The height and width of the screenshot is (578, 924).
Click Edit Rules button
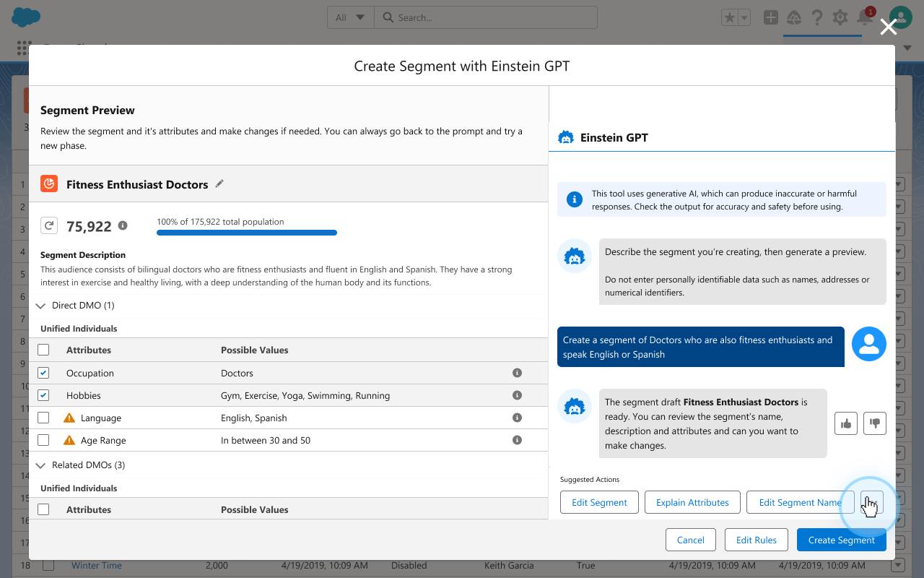757,540
